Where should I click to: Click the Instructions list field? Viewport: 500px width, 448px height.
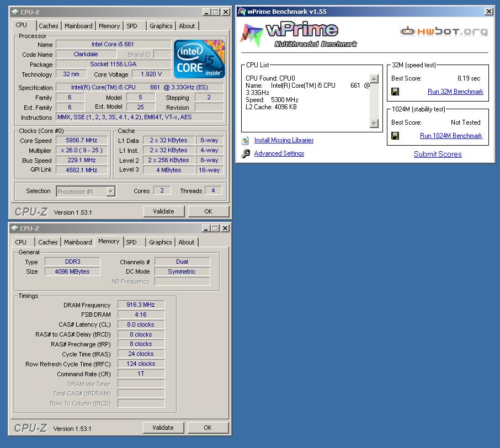click(x=140, y=117)
